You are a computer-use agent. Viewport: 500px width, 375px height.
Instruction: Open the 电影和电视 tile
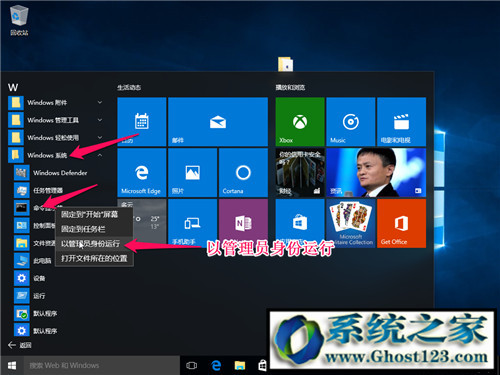(x=401, y=122)
